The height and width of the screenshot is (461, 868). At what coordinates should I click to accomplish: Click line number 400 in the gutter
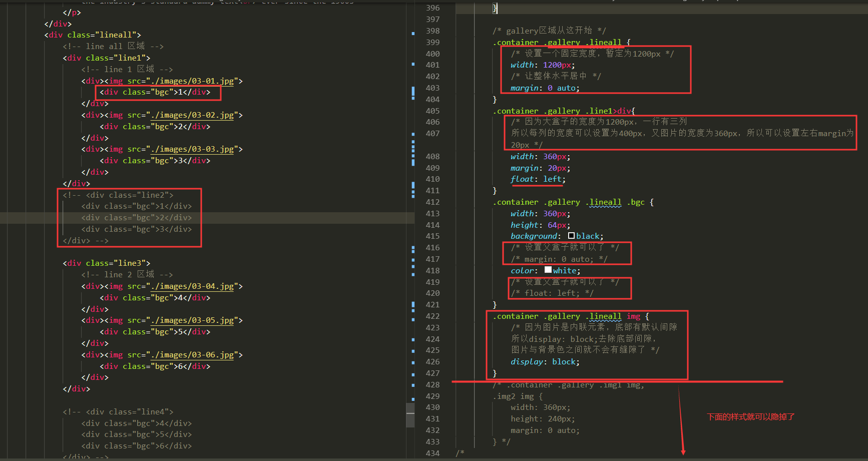tap(432, 54)
